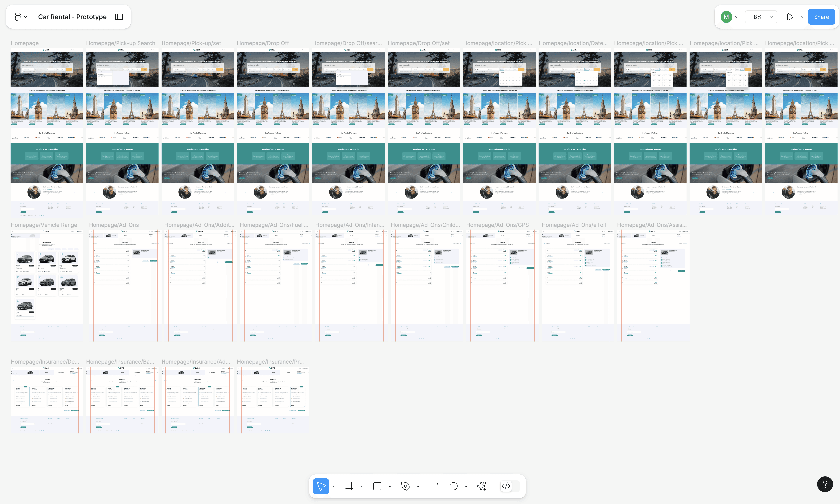
Task: Select the Pen tool
Action: coord(405,486)
